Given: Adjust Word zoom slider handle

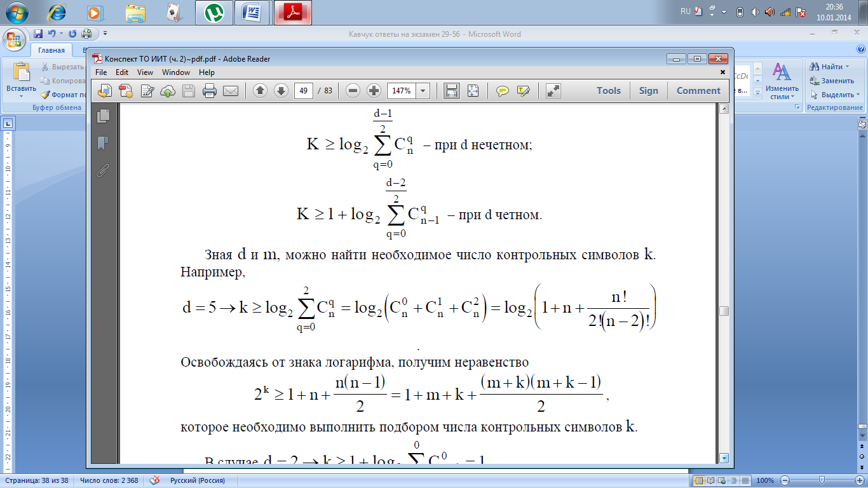Looking at the screenshot, I should [x=822, y=480].
